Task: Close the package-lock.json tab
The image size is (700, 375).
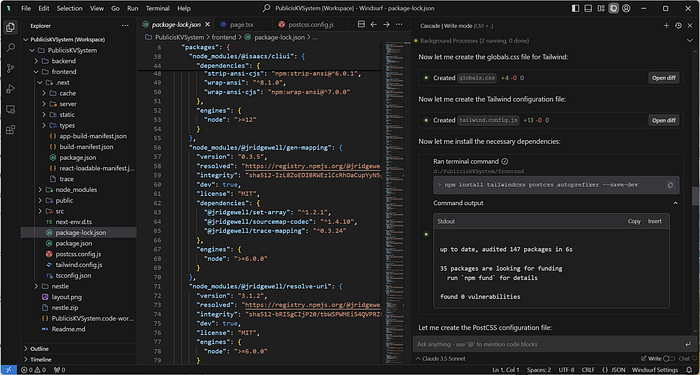Action: (208, 25)
